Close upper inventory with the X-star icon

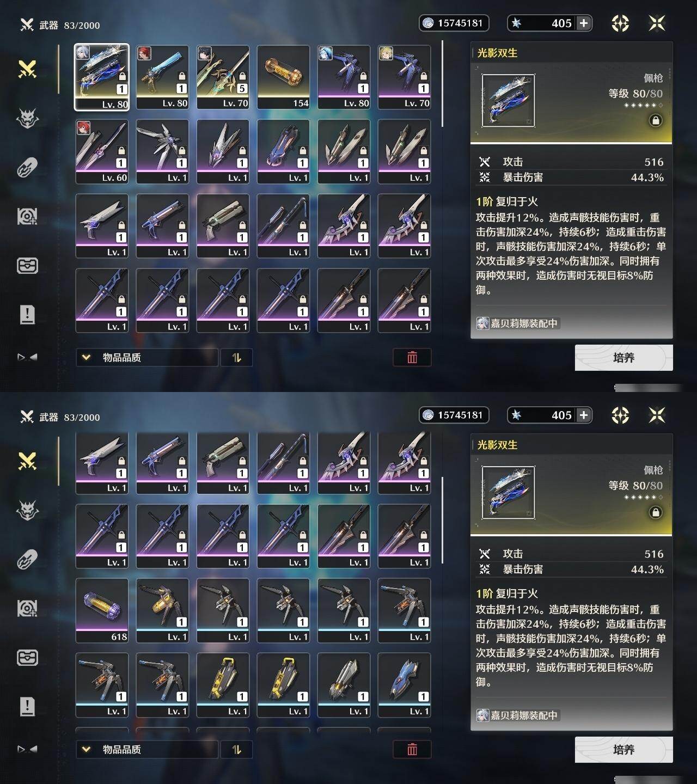tap(657, 23)
